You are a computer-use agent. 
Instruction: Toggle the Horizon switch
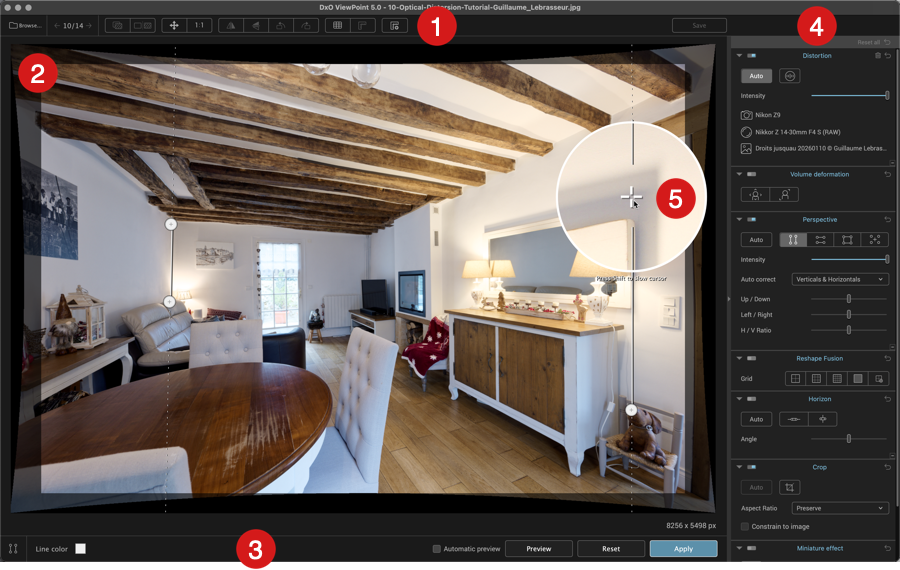click(x=751, y=398)
